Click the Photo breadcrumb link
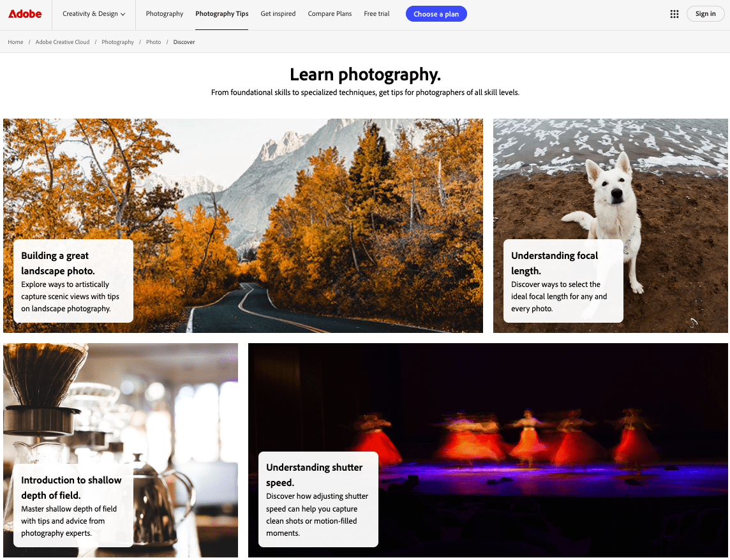The width and height of the screenshot is (730, 560). pyautogui.click(x=153, y=42)
